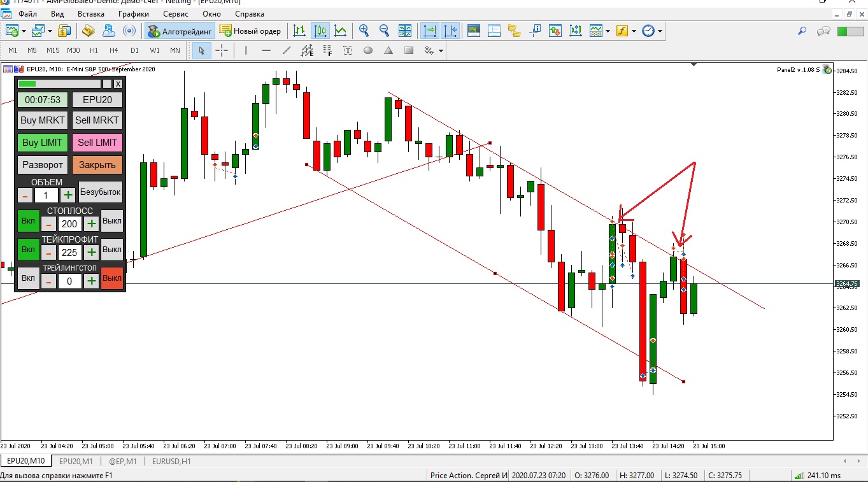The height and width of the screenshot is (482, 868).
Task: Select the ellipse shape tool
Action: [x=368, y=50]
